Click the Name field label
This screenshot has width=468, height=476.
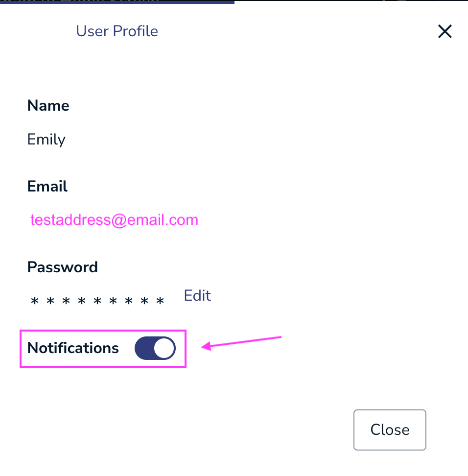coord(48,106)
